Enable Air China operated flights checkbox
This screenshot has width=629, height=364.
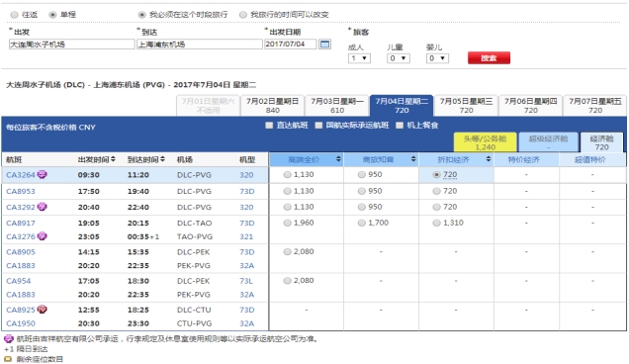pyautogui.click(x=318, y=126)
